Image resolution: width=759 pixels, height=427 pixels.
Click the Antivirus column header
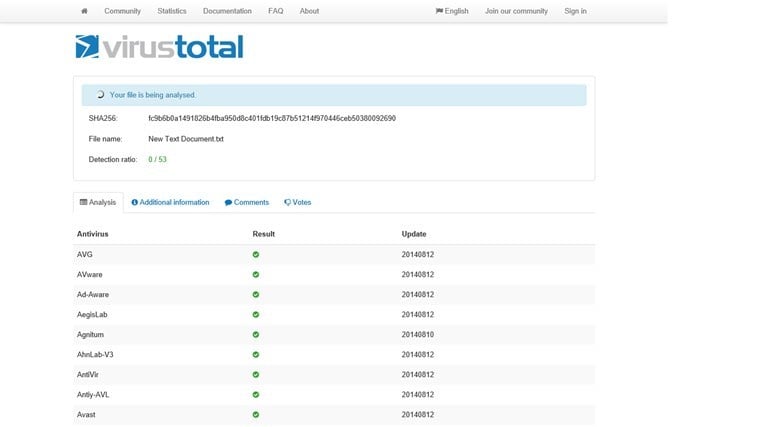92,234
